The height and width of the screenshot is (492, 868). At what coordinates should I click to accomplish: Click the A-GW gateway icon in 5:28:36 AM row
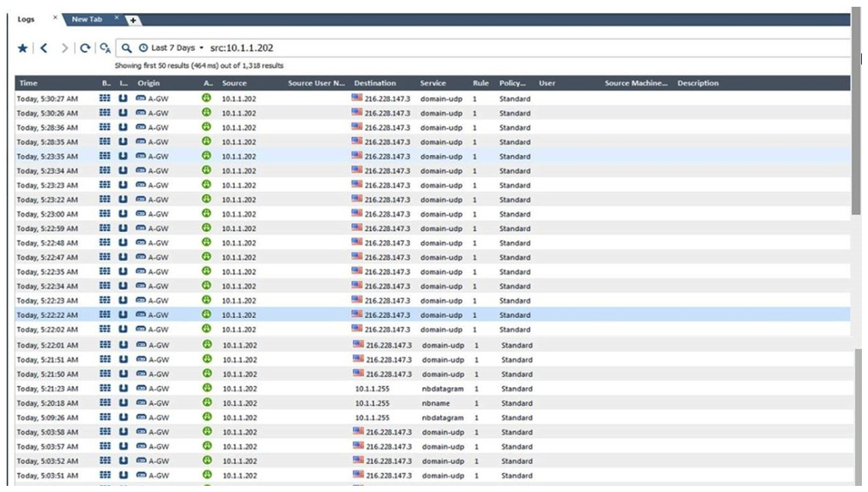141,127
